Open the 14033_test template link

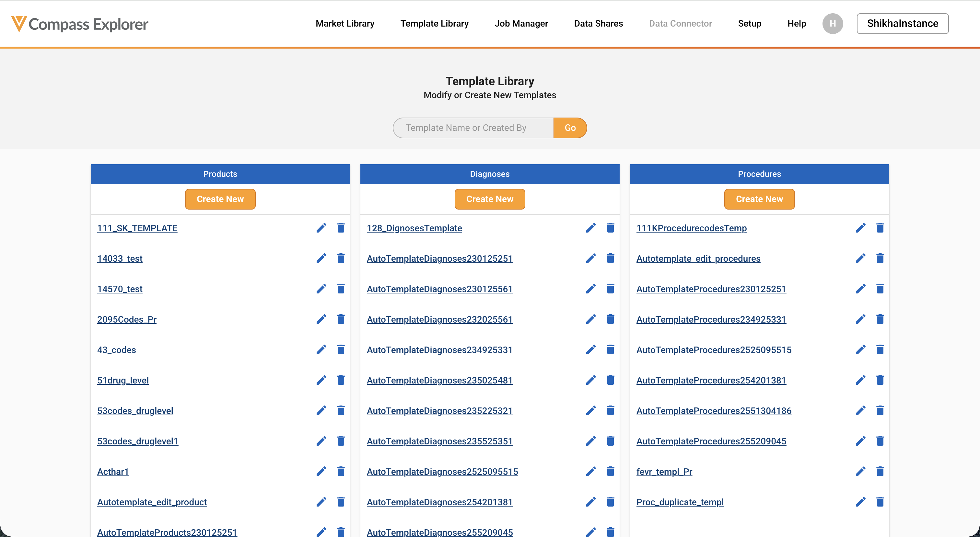point(120,258)
